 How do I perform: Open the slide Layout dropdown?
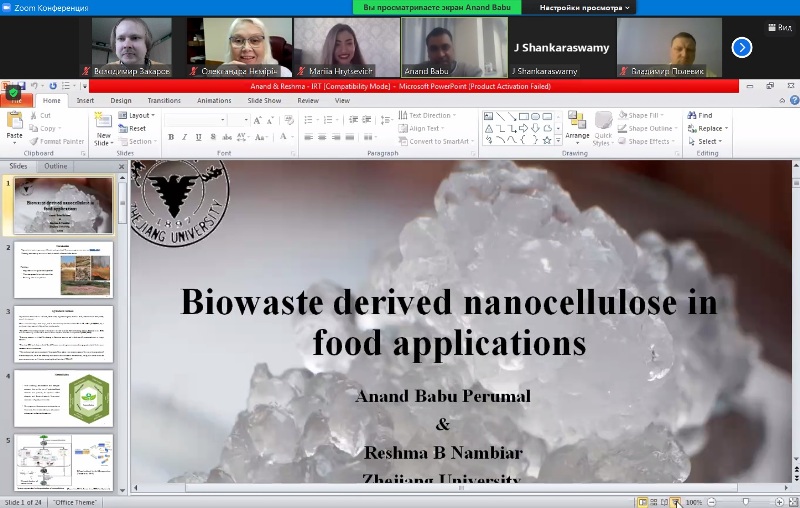click(x=136, y=115)
